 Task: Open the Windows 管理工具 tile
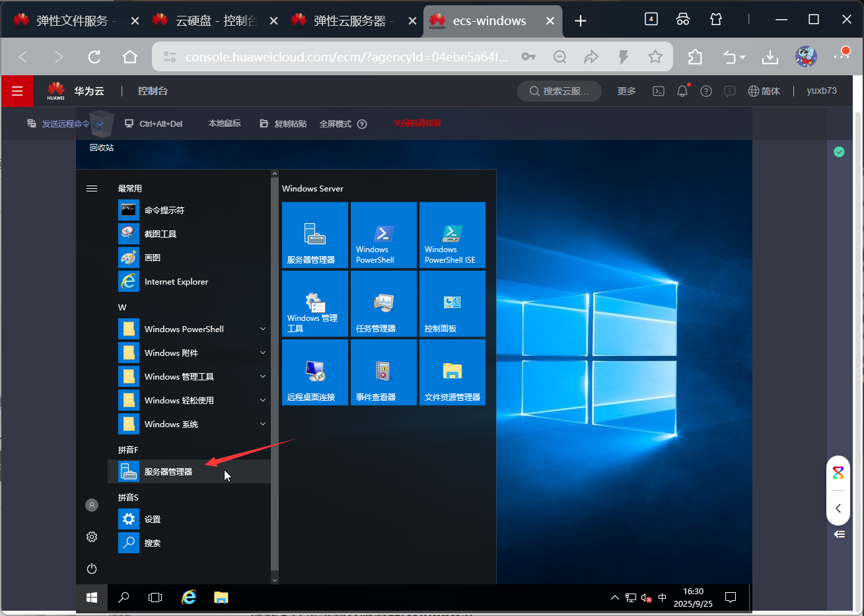(315, 304)
